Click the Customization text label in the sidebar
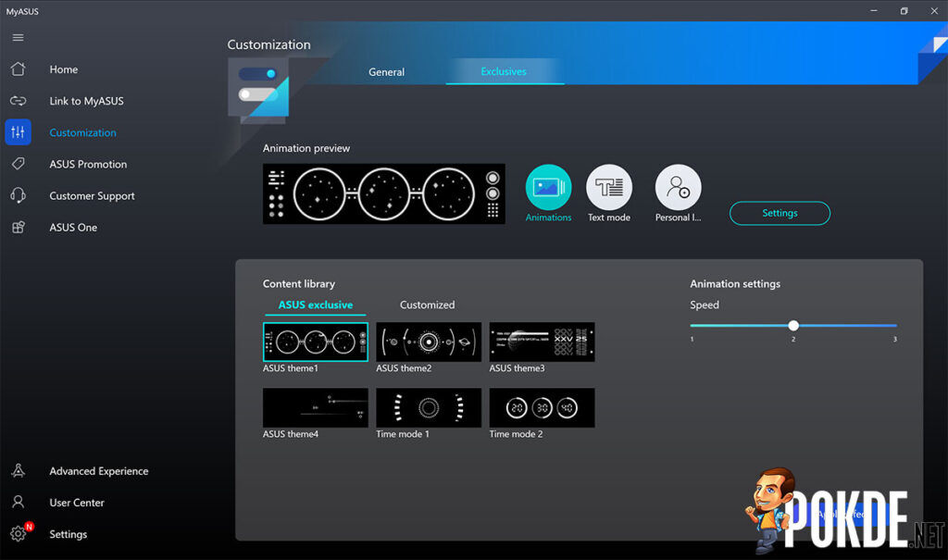The width and height of the screenshot is (948, 560). [x=82, y=132]
